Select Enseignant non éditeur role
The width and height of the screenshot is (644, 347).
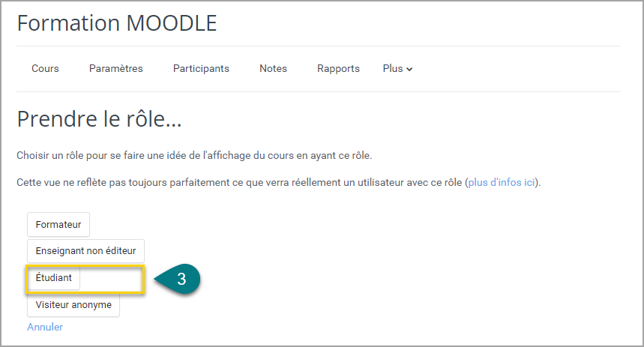tap(85, 251)
